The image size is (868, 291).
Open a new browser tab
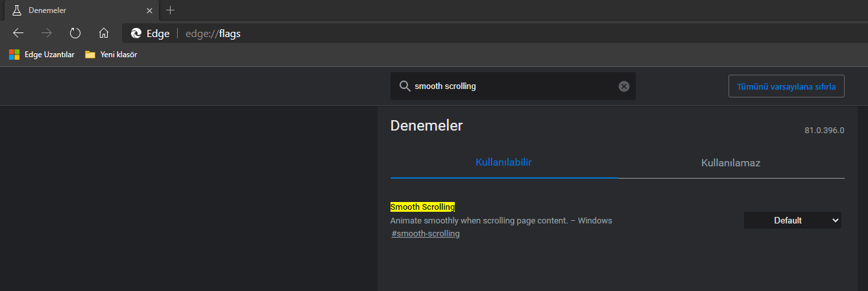(x=171, y=10)
